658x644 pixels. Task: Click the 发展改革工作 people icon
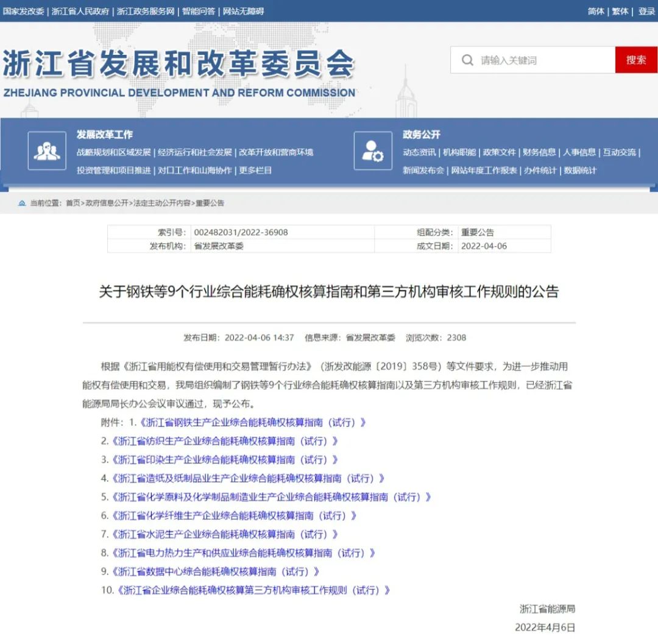coord(47,150)
